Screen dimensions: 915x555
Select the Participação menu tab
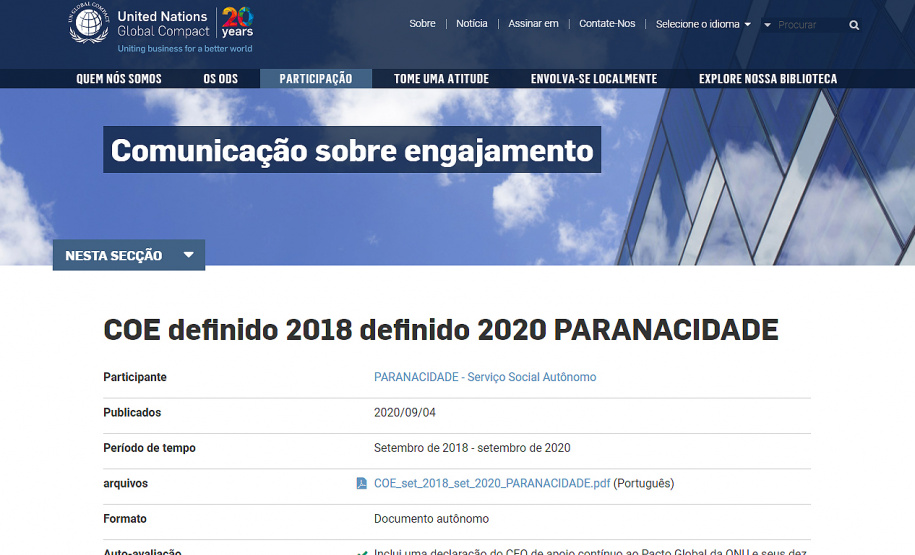316,79
